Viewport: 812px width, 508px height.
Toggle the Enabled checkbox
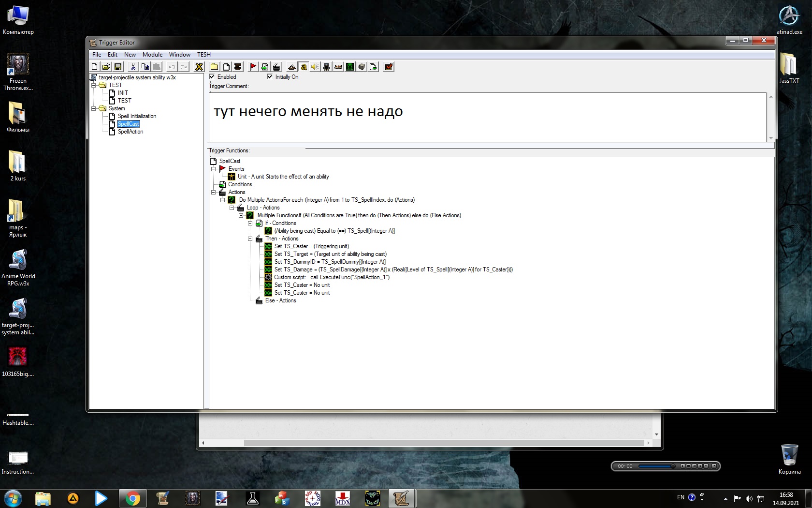click(212, 76)
